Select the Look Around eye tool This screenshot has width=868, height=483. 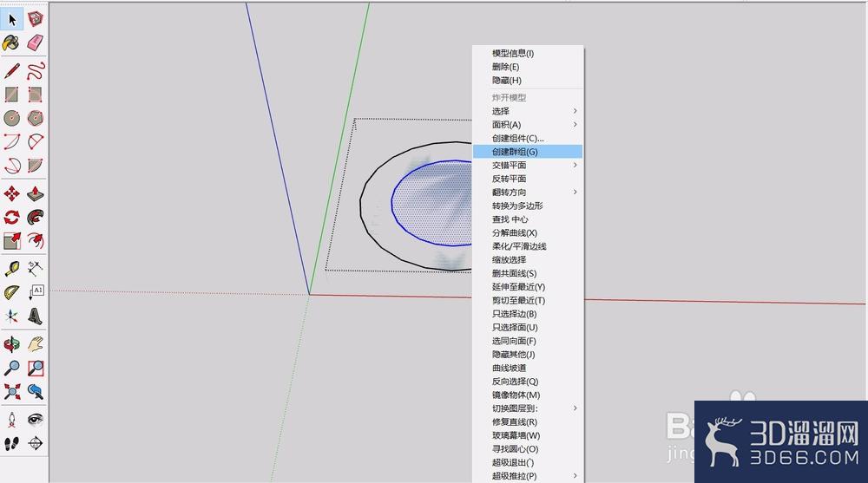(36, 420)
